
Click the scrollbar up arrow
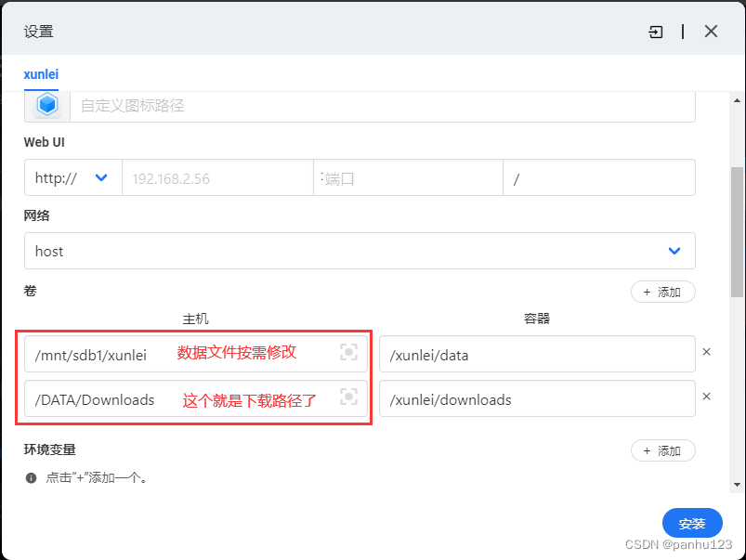[x=737, y=100]
